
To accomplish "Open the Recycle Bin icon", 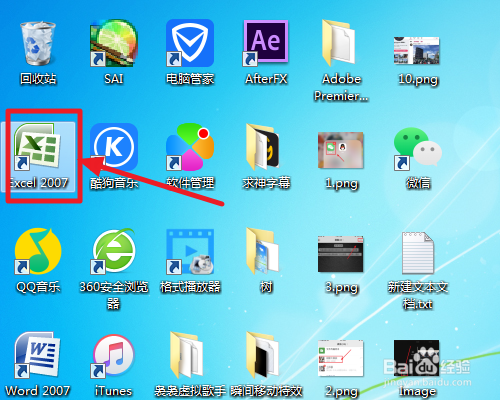I will point(38,43).
